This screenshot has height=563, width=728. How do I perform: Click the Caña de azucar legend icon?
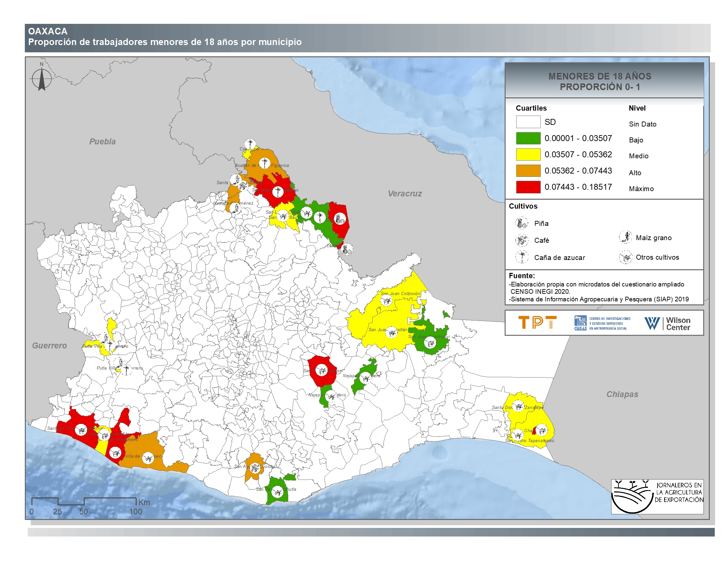522,257
